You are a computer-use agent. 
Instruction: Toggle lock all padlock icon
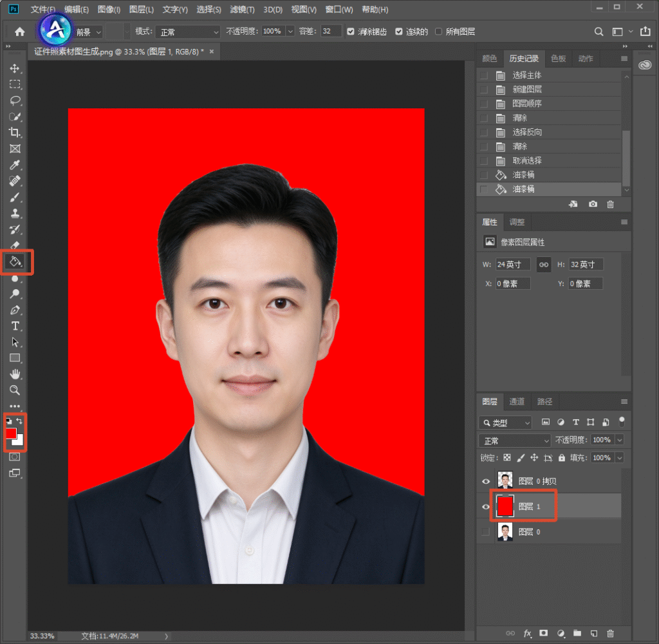pyautogui.click(x=561, y=458)
